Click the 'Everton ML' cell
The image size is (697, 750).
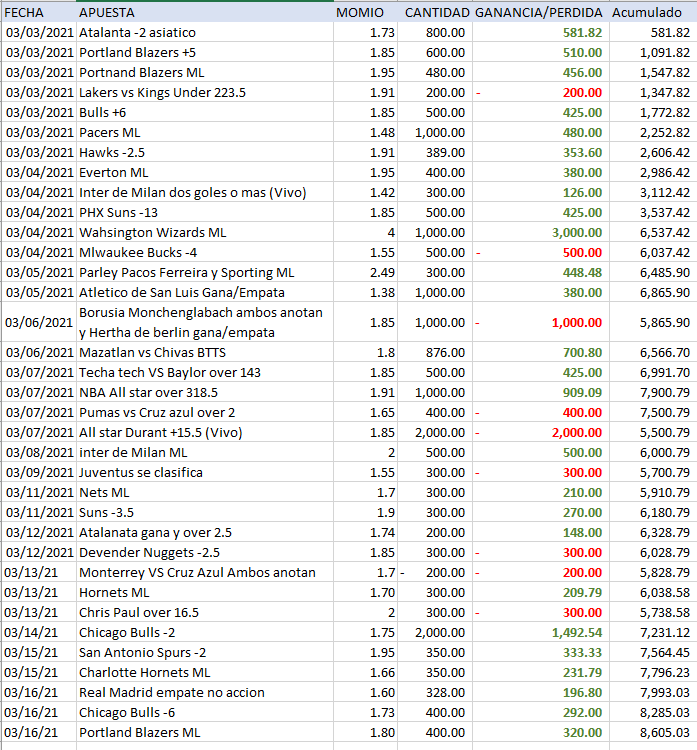(x=205, y=173)
